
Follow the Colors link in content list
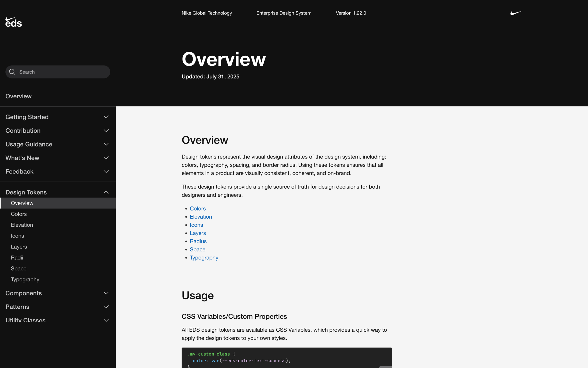tap(198, 209)
